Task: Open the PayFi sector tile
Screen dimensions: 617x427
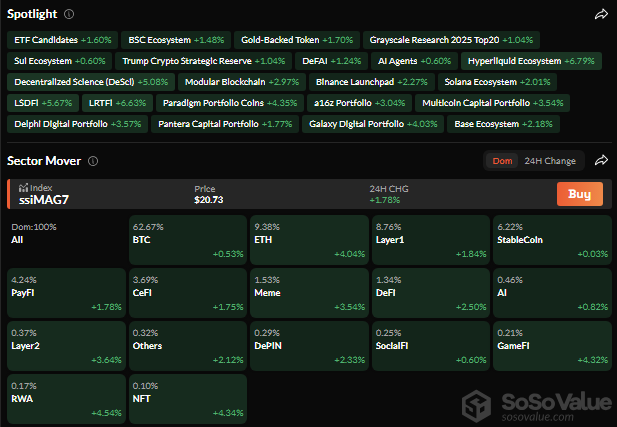Action: (x=66, y=293)
